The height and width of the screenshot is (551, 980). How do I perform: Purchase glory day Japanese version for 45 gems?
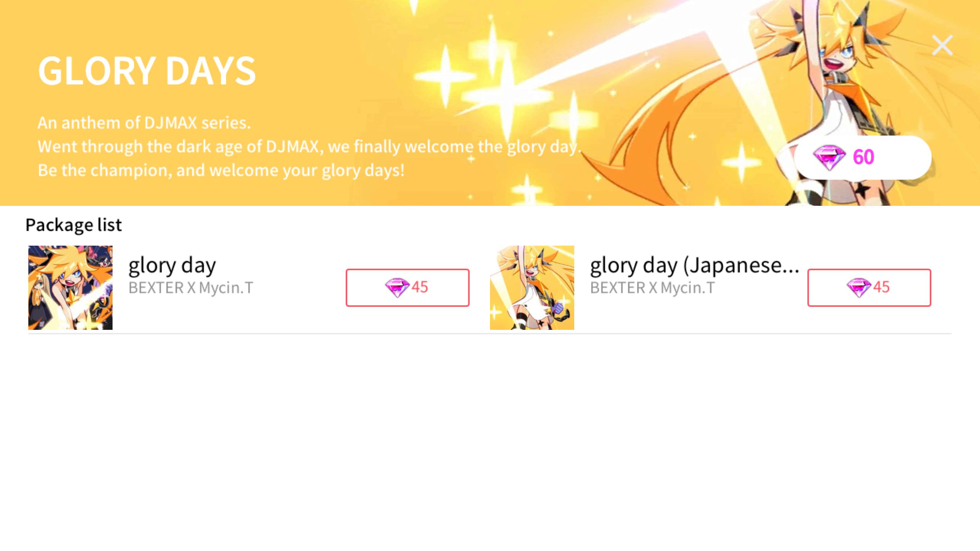coord(869,287)
